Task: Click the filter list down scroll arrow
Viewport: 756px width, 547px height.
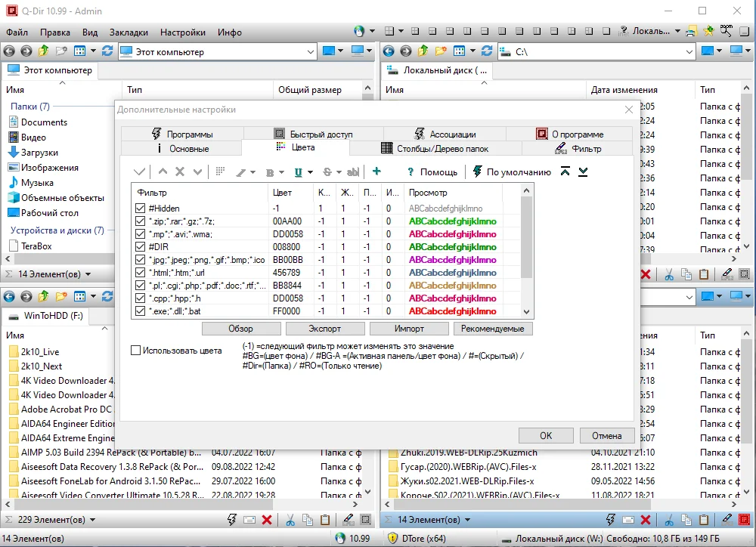Action: 526,311
